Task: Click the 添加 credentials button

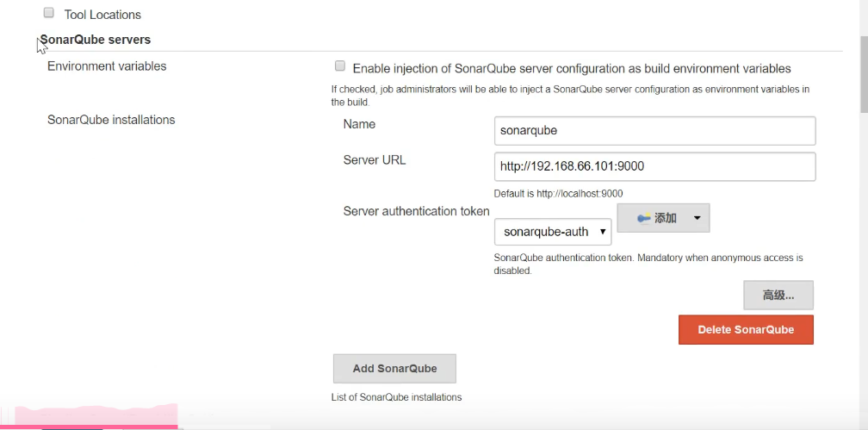Action: (x=663, y=218)
